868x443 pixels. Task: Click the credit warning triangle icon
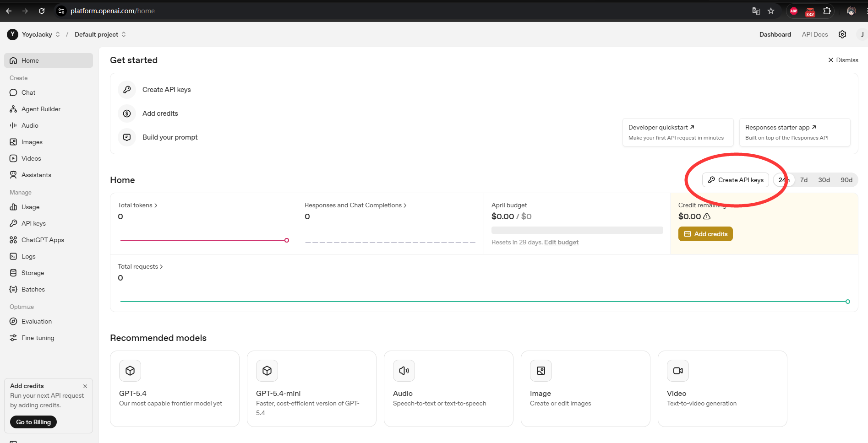pyautogui.click(x=707, y=216)
